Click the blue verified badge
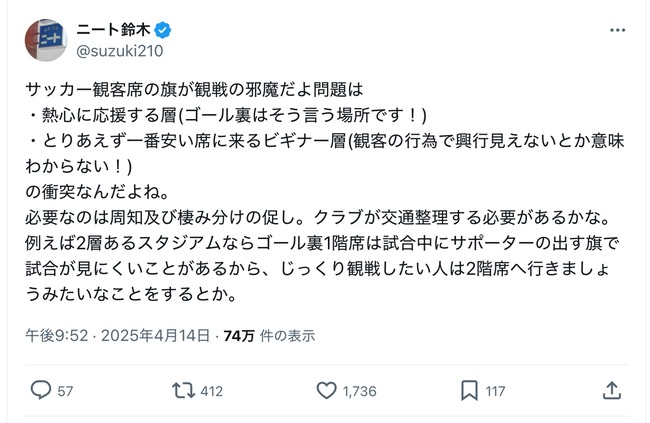This screenshot has height=423, width=650. coord(162,30)
